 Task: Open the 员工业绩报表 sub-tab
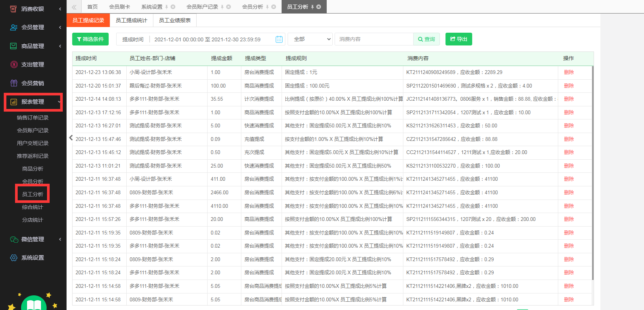[175, 20]
